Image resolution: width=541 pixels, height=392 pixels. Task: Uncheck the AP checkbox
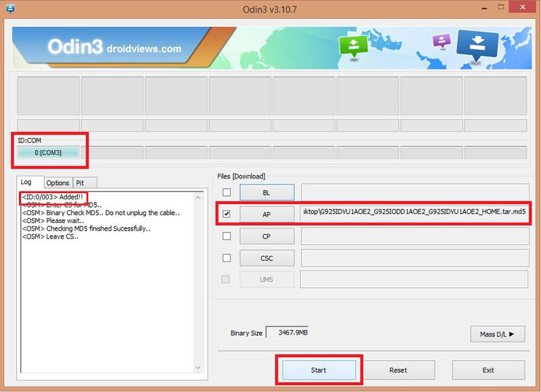227,214
